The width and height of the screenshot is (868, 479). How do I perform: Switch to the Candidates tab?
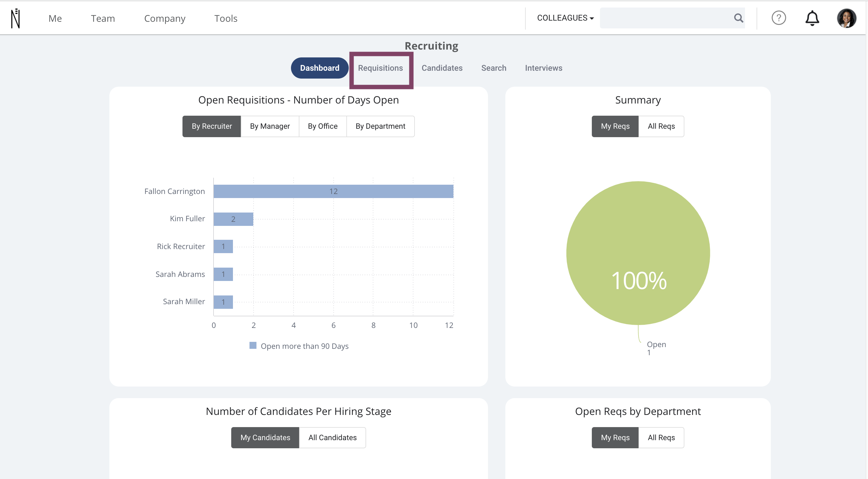point(442,68)
